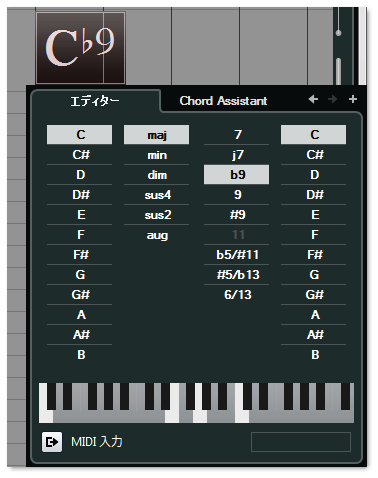Add the b5/#11 tension
Image resolution: width=378 pixels, height=478 pixels.
[236, 255]
